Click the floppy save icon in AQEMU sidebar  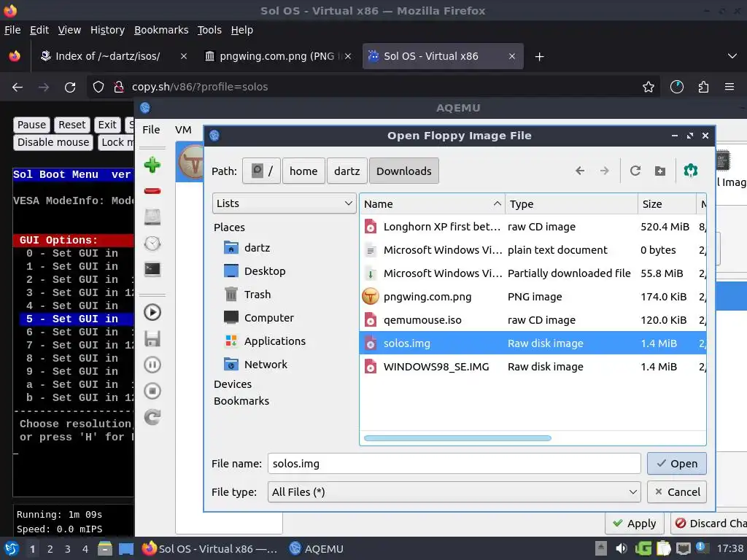click(152, 338)
